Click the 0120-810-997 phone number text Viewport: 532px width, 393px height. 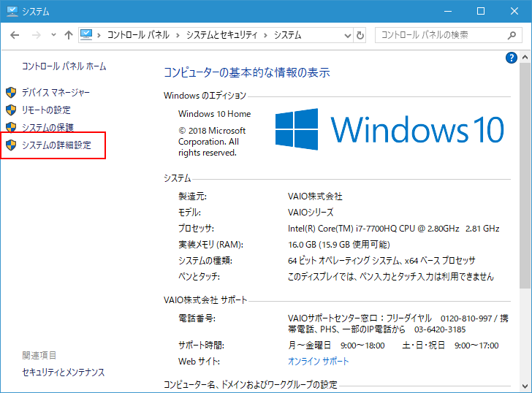point(466,318)
